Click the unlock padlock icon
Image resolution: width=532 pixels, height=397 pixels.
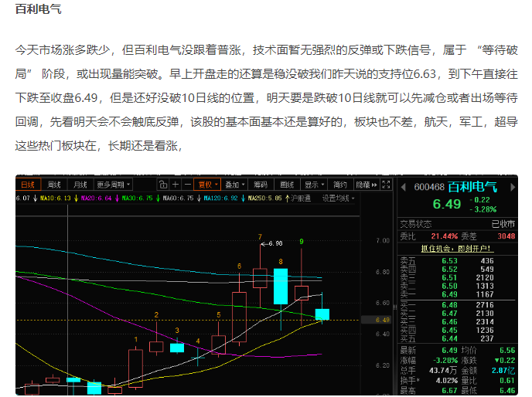(163, 185)
